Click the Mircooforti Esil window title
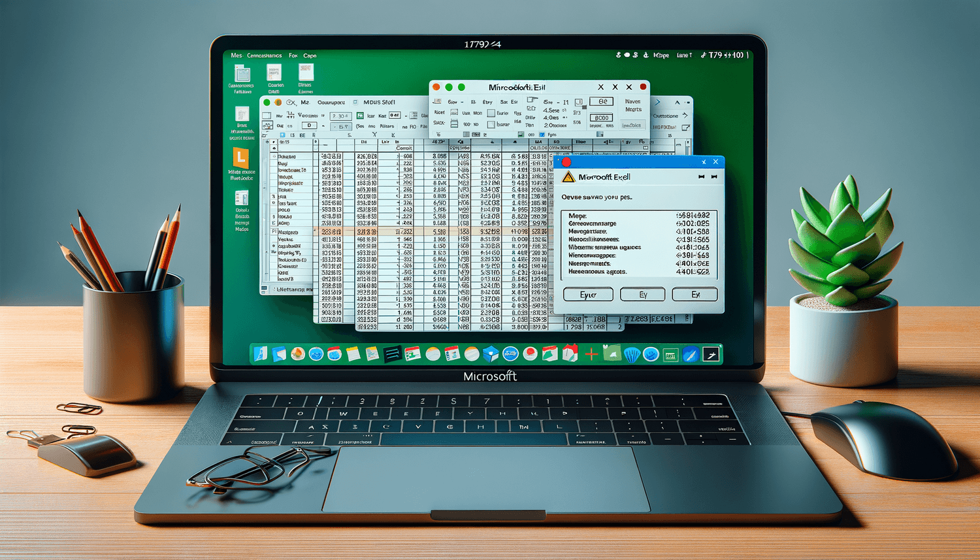980x560 pixels. [x=517, y=87]
